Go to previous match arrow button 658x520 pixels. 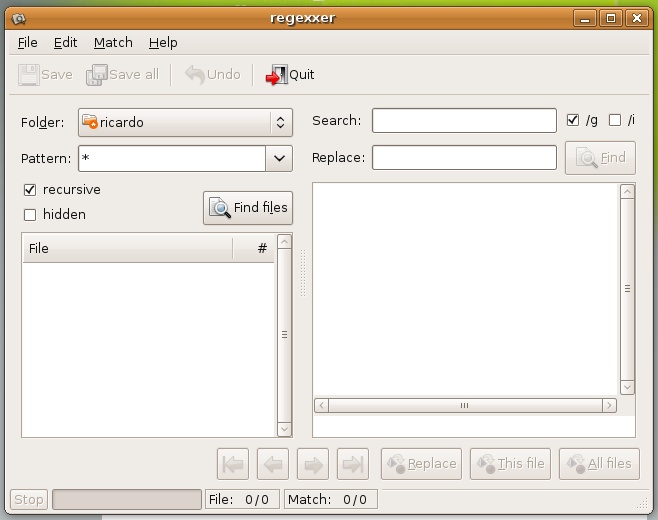coord(273,464)
